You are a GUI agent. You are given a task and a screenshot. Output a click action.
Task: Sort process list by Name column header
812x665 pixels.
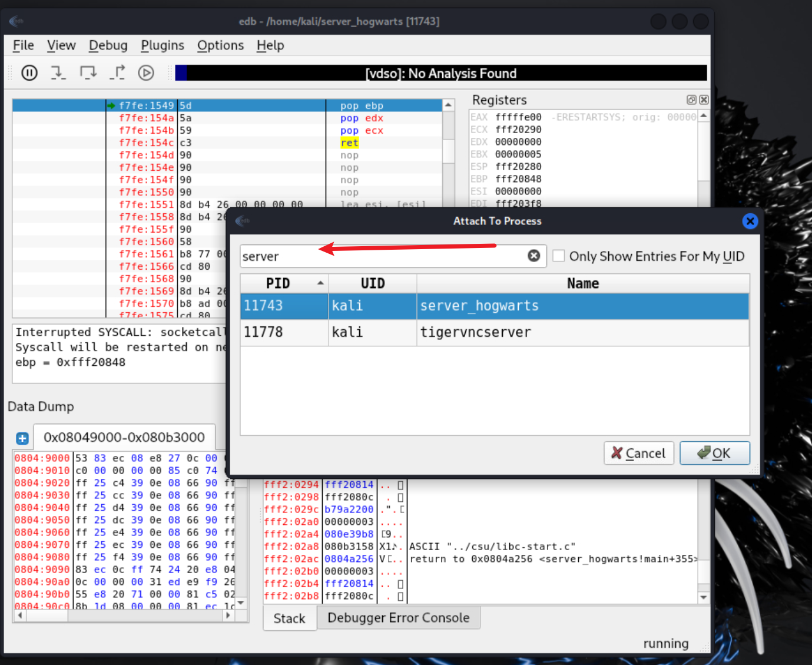pos(583,283)
